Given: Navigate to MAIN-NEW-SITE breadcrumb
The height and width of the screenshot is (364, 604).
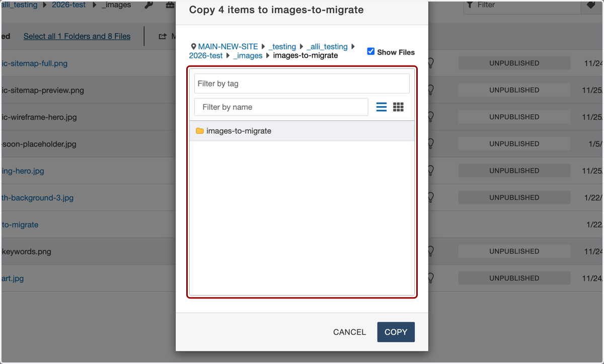Looking at the screenshot, I should tap(228, 46).
